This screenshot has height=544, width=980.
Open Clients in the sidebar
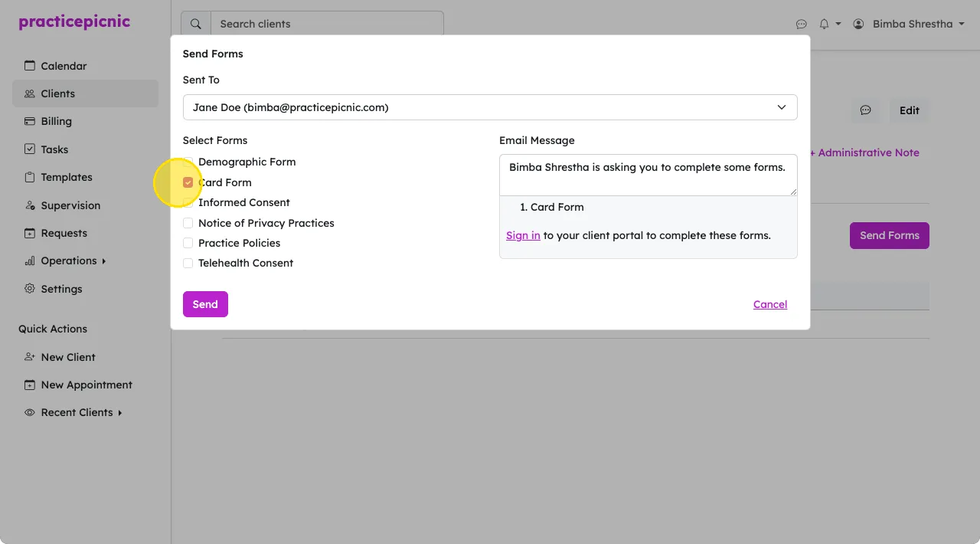(x=85, y=93)
